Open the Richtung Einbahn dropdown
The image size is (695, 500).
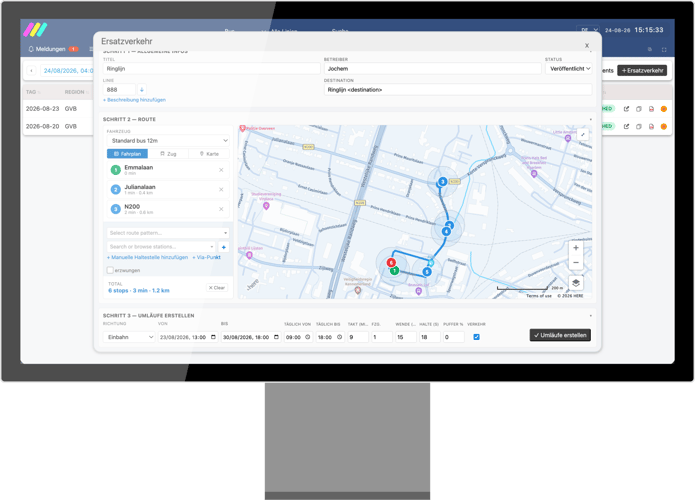pyautogui.click(x=129, y=337)
